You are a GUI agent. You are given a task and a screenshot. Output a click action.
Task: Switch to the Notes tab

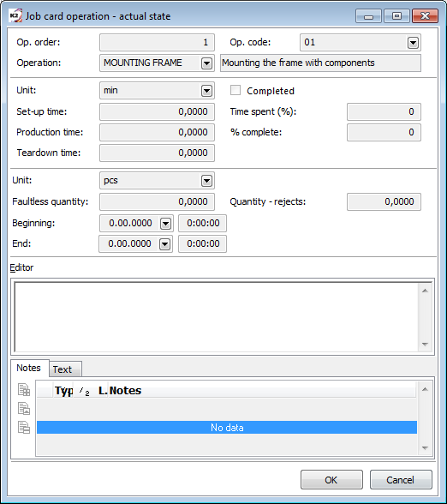(x=29, y=368)
